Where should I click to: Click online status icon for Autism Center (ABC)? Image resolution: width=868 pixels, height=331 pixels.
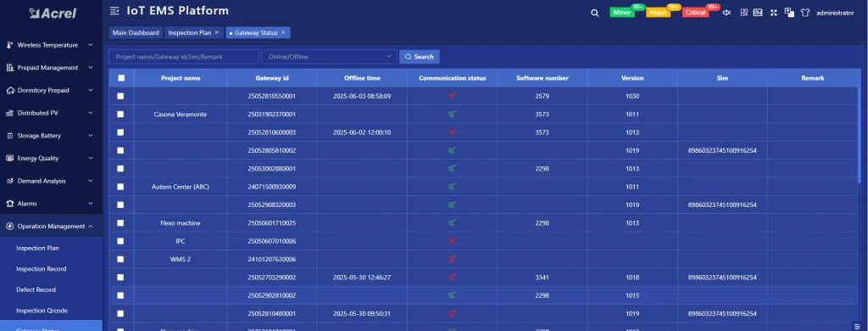[453, 187]
